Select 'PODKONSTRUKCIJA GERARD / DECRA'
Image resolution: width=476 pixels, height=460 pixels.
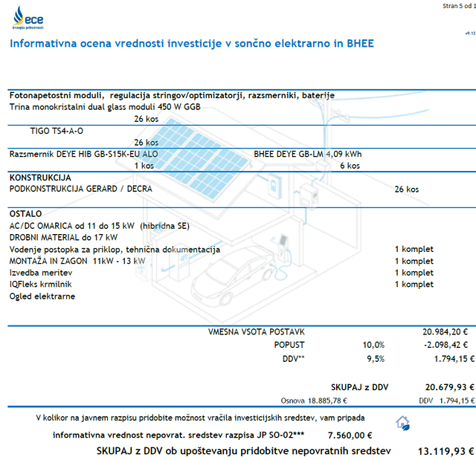81,189
